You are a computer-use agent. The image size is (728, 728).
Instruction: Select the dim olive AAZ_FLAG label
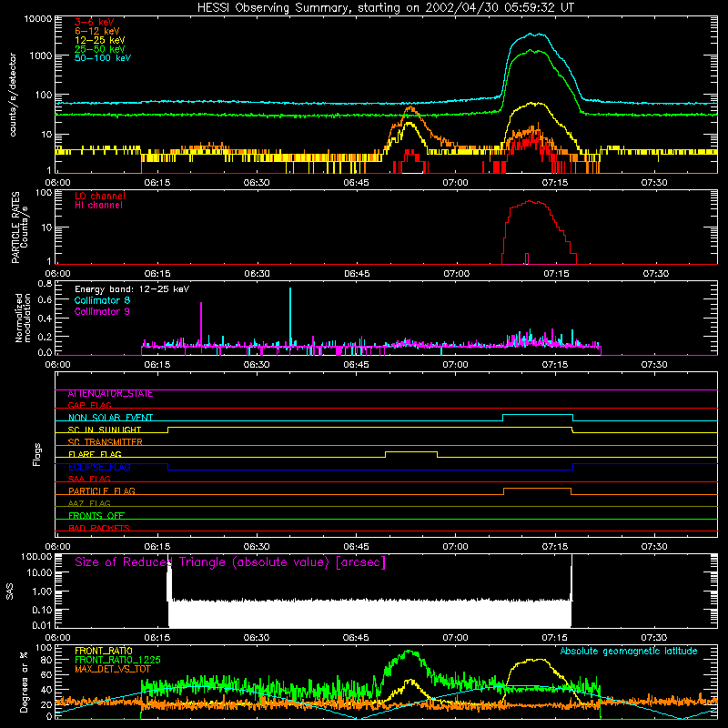(89, 503)
